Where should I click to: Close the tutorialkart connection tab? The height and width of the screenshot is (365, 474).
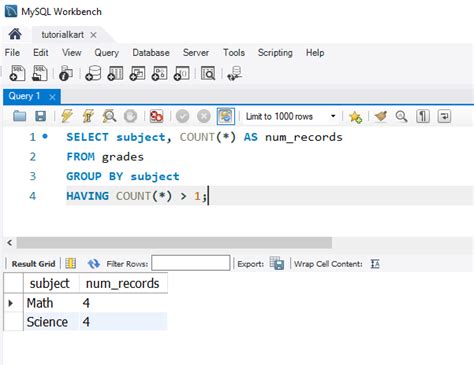click(x=93, y=35)
